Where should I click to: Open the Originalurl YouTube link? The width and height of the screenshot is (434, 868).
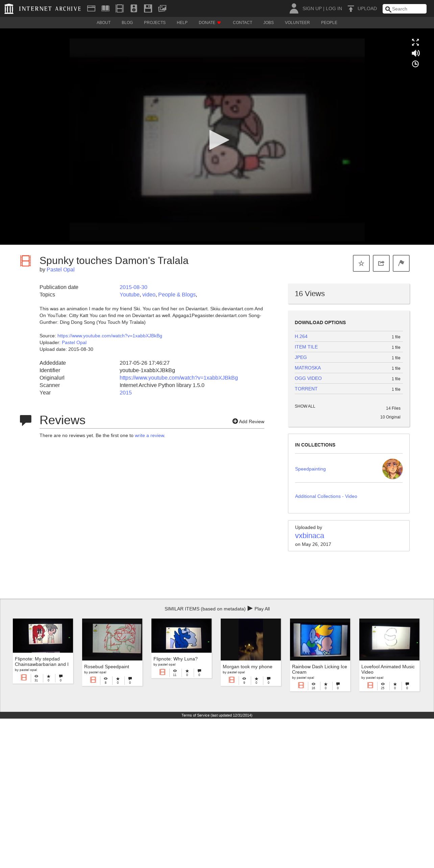179,378
